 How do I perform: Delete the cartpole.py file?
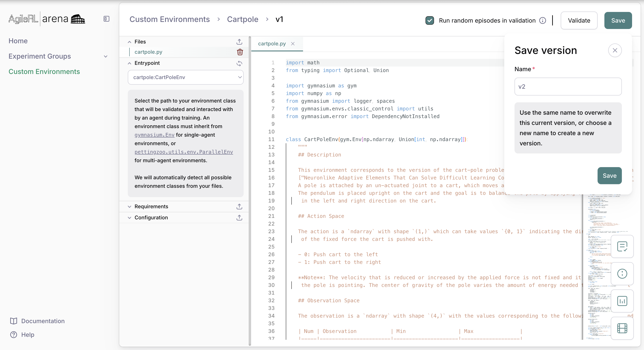(x=240, y=52)
